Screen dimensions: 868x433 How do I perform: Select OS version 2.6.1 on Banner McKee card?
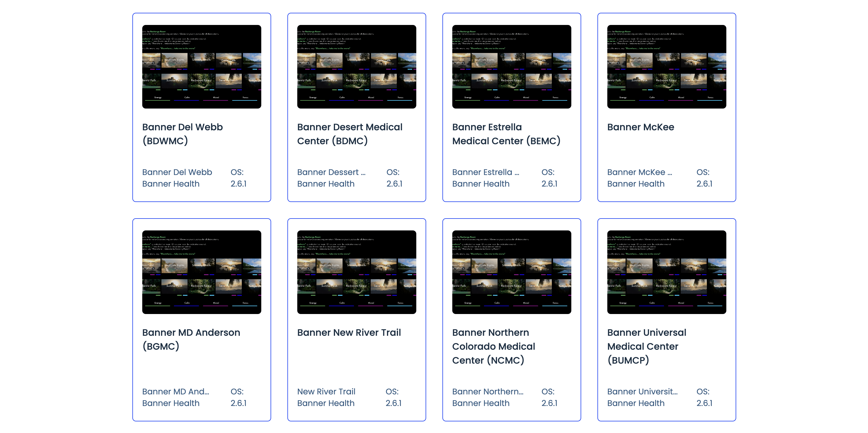[x=704, y=184]
